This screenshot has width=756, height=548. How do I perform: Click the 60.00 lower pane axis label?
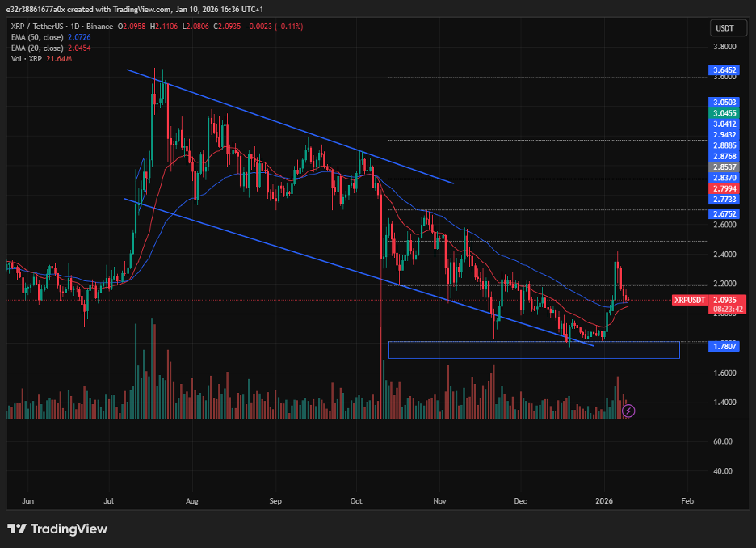pyautogui.click(x=722, y=441)
